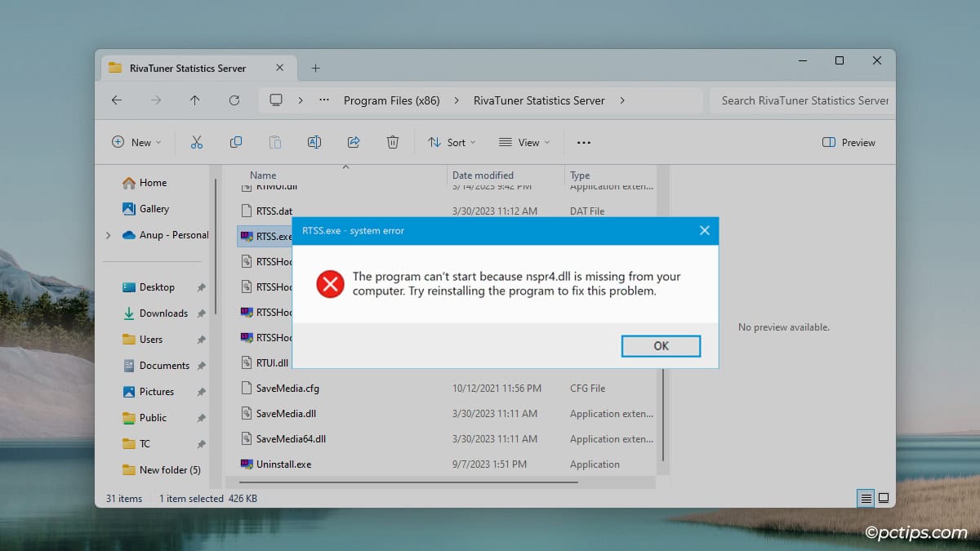Delete the selected file with trash icon
Viewport: 980px width, 551px height.
click(x=393, y=142)
